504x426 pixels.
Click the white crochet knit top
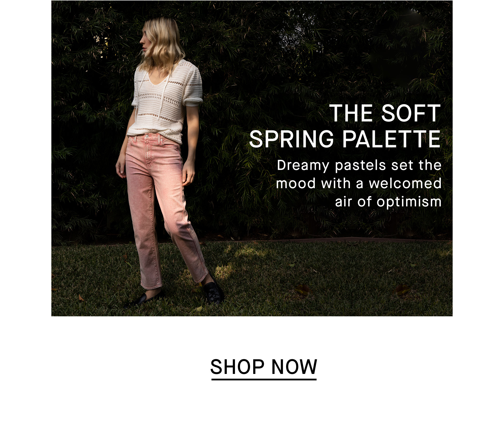(167, 102)
